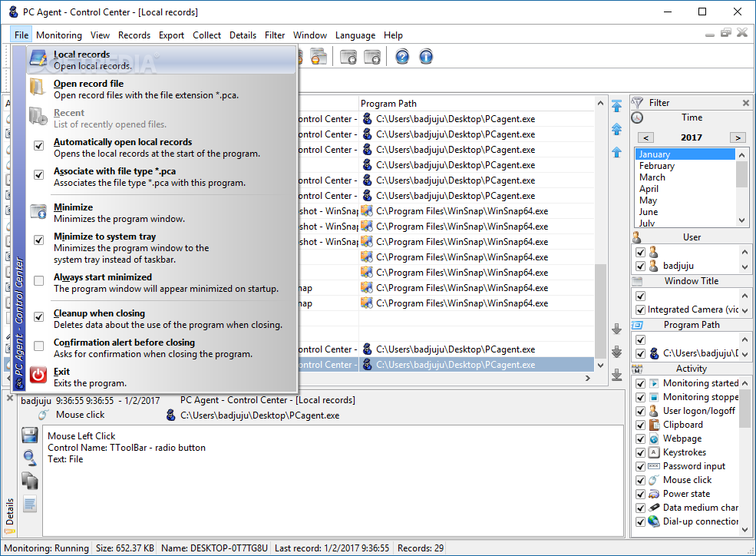Image resolution: width=756 pixels, height=556 pixels.
Task: Click the red power Exit icon
Action: click(38, 375)
